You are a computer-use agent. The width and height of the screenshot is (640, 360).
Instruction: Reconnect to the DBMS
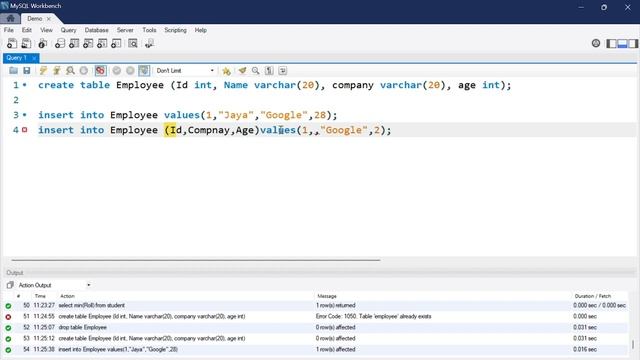(x=149, y=43)
